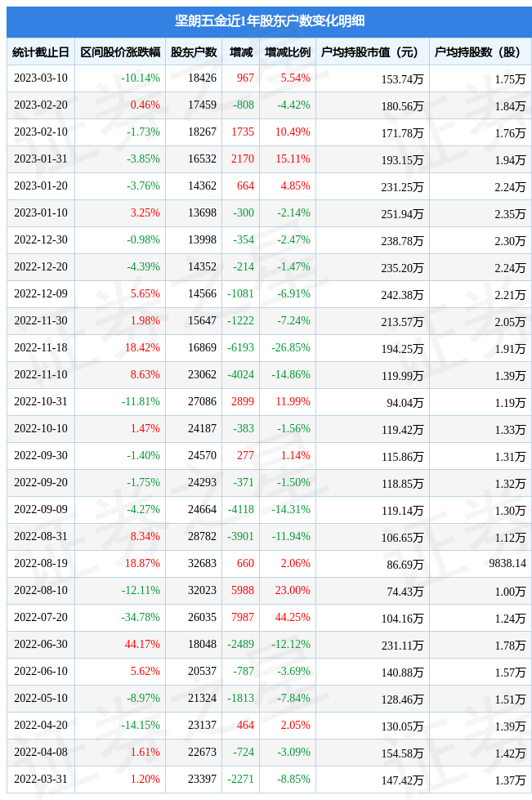Viewport: 532px width, 800px height.
Task: Click the 9838.14 average shares value
Action: pos(507,563)
